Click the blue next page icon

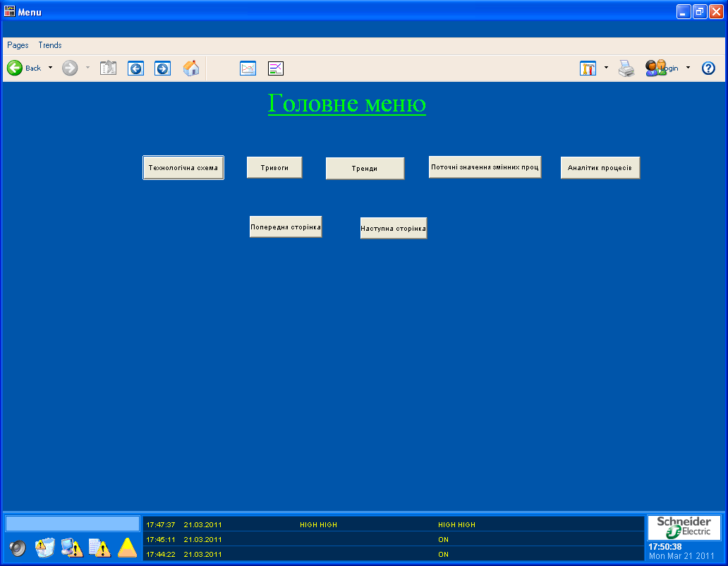click(163, 68)
